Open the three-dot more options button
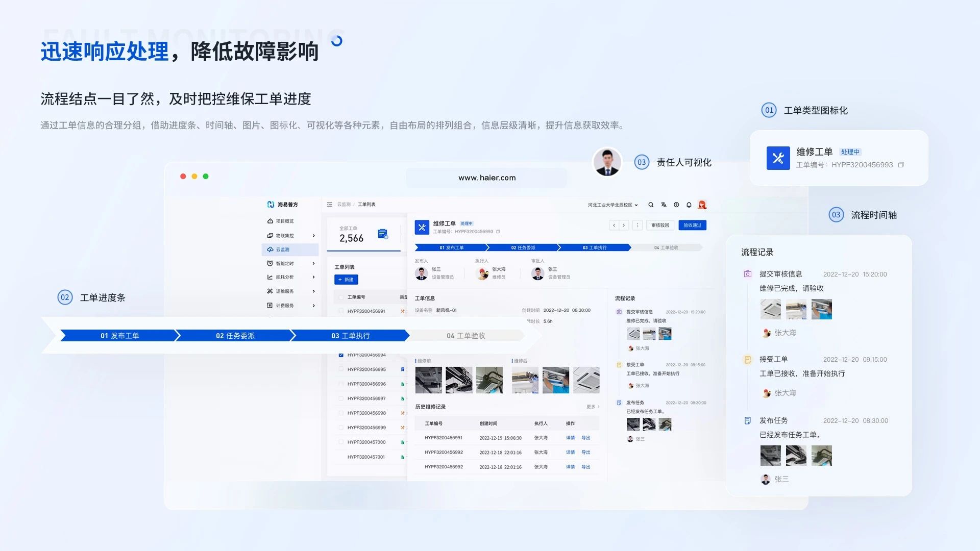The width and height of the screenshot is (980, 551). (637, 226)
